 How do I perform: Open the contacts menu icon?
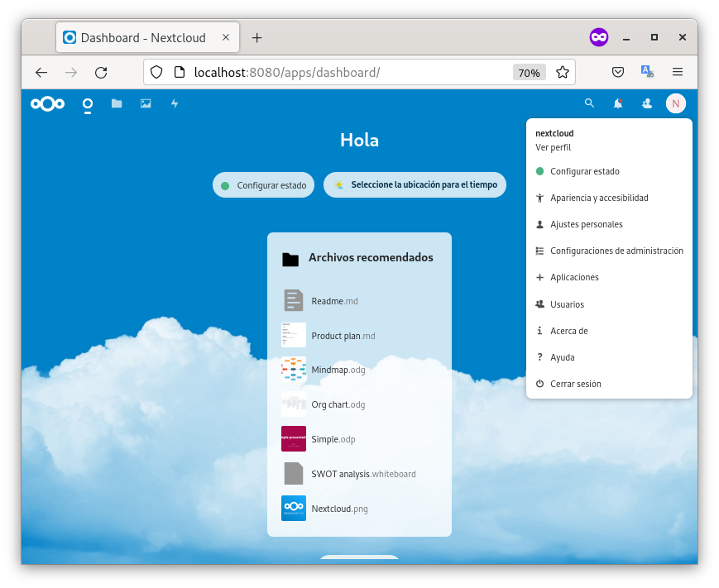[647, 103]
